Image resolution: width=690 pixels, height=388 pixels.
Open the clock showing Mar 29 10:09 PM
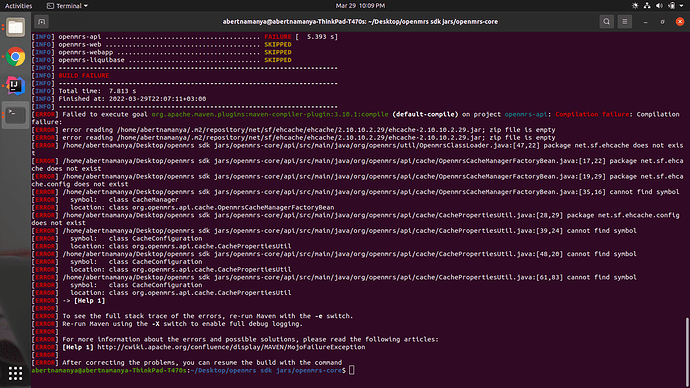pos(360,6)
